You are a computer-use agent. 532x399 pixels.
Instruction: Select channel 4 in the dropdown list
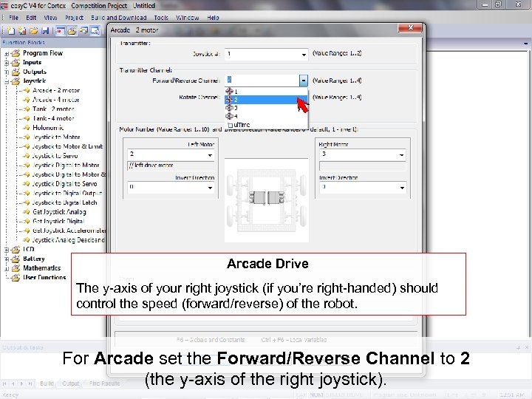point(266,117)
